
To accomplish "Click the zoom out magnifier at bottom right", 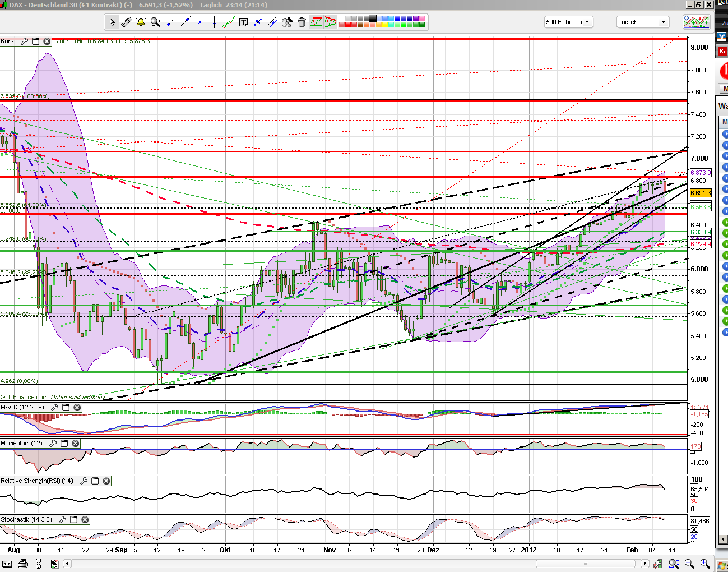I will (689, 564).
